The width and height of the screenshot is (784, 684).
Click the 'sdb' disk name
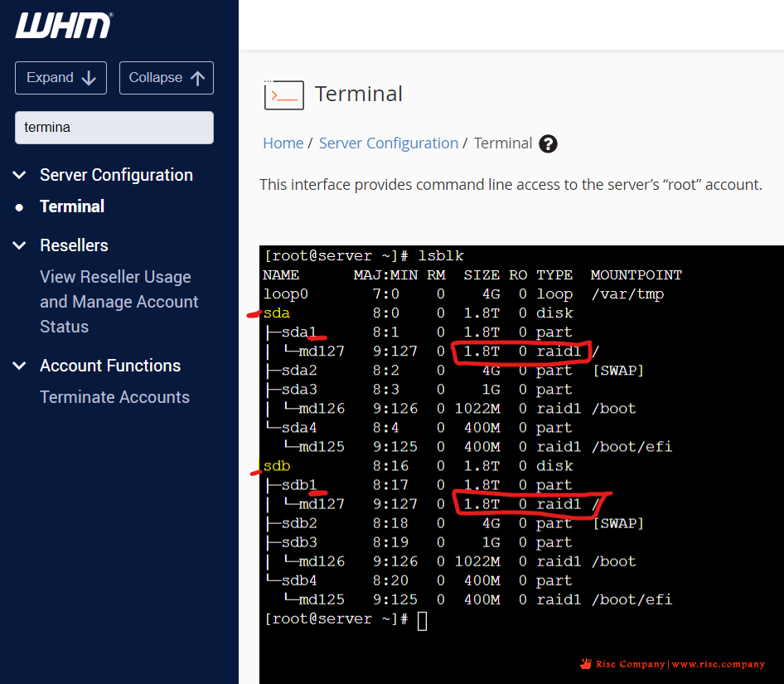coord(277,466)
